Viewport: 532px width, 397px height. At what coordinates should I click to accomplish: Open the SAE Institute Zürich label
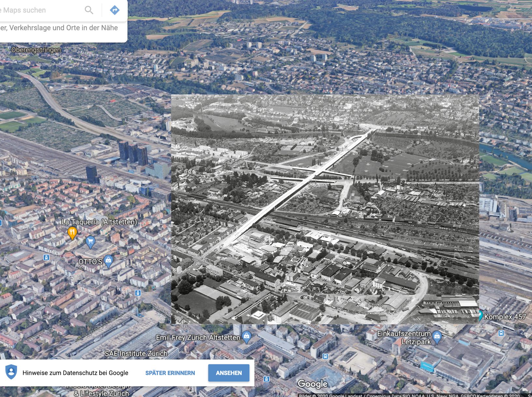[136, 353]
